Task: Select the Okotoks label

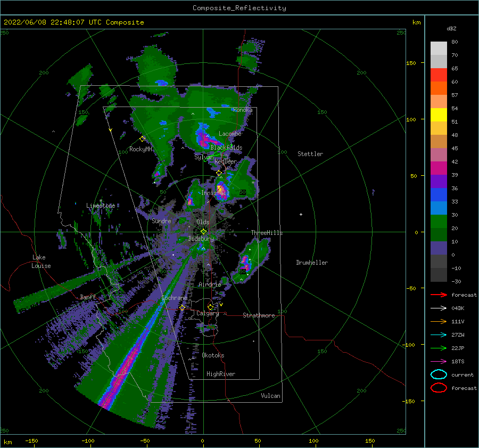Action: tap(213, 355)
